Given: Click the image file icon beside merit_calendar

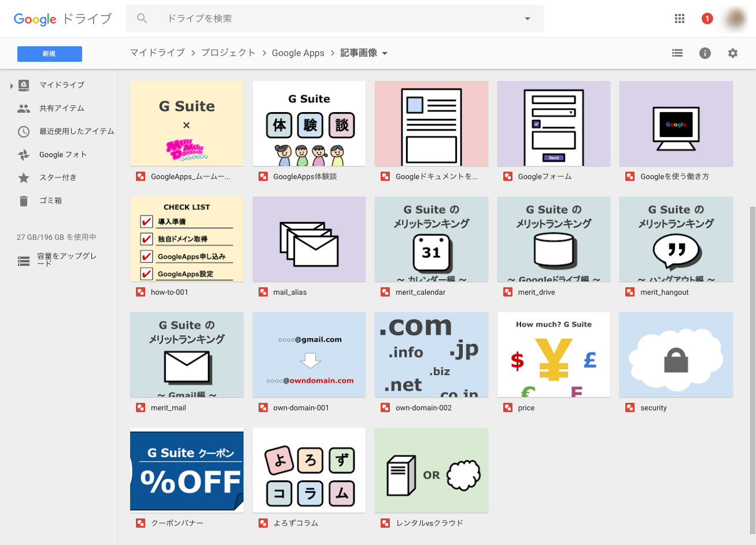Looking at the screenshot, I should [x=385, y=292].
